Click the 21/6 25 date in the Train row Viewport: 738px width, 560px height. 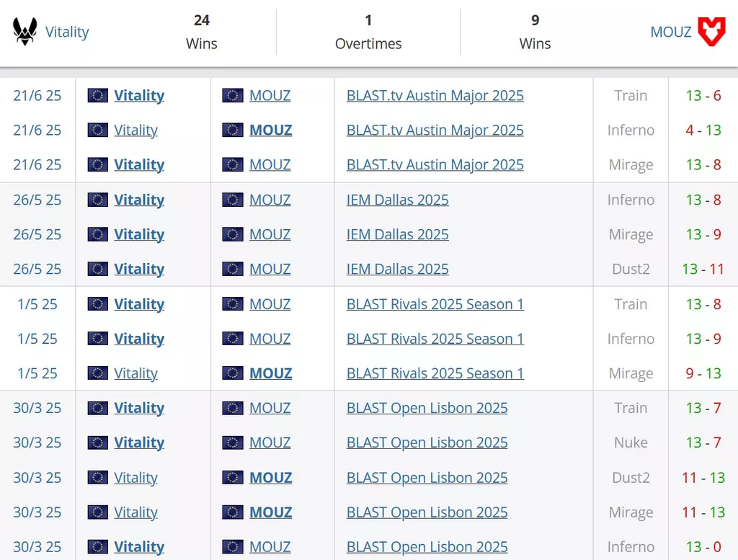[37, 96]
